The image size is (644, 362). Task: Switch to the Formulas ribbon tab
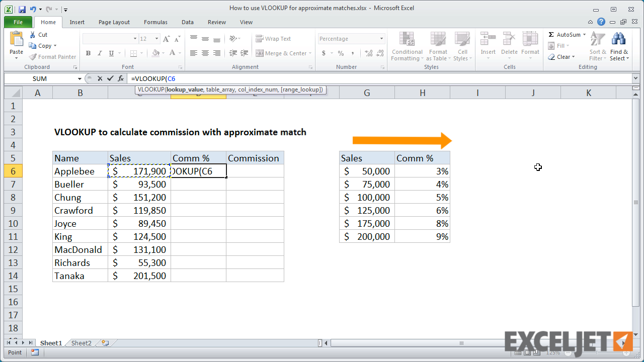(155, 22)
